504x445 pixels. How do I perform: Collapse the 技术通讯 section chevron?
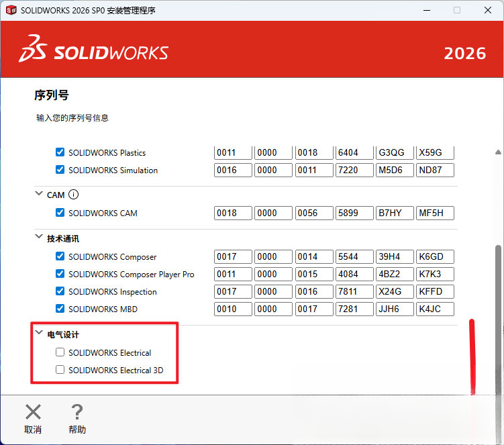[39, 237]
